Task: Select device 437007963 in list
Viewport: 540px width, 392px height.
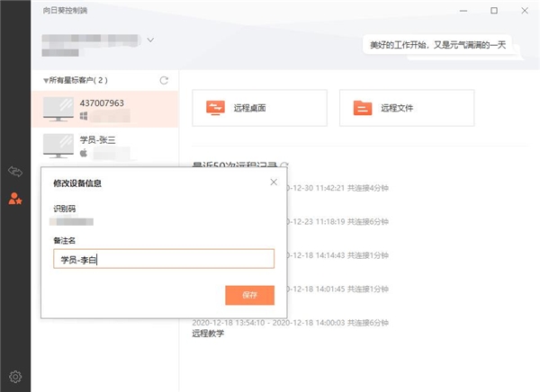Action: (104, 109)
